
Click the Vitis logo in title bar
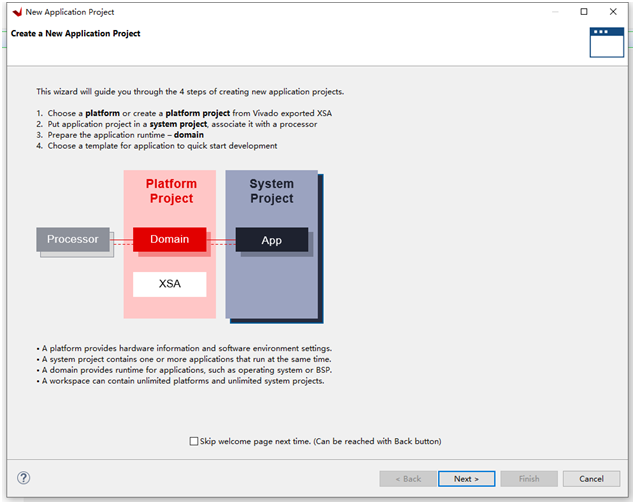[x=17, y=12]
